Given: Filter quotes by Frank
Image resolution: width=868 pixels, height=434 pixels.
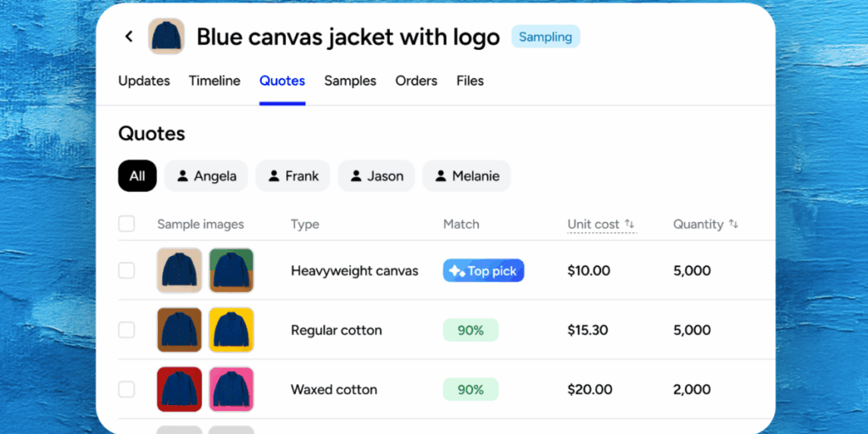Looking at the screenshot, I should [x=293, y=176].
